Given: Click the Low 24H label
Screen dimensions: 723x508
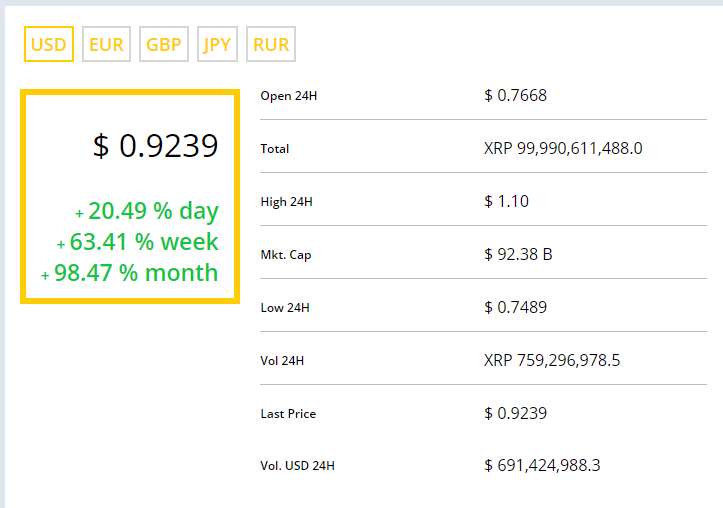Looking at the screenshot, I should [285, 308].
